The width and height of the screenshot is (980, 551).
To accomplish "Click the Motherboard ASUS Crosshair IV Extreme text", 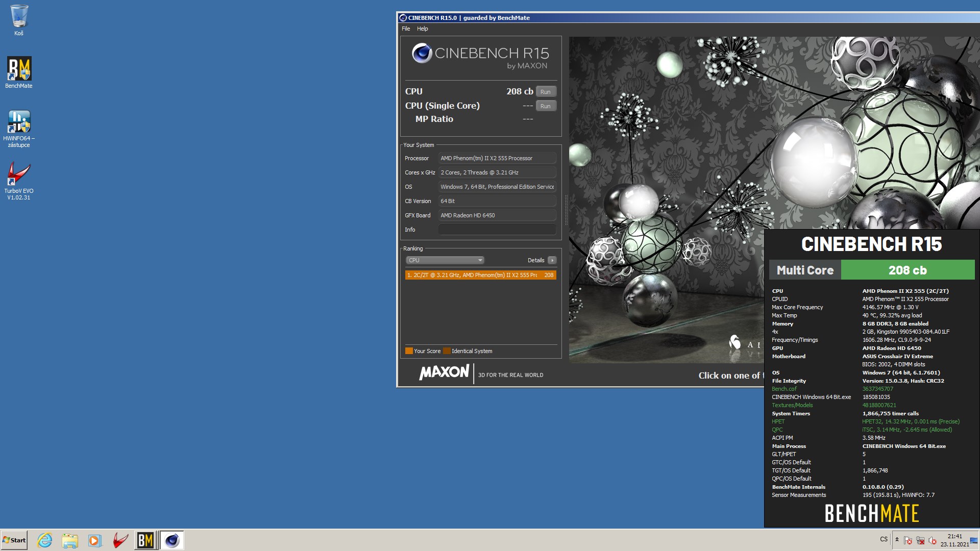I will pyautogui.click(x=897, y=356).
